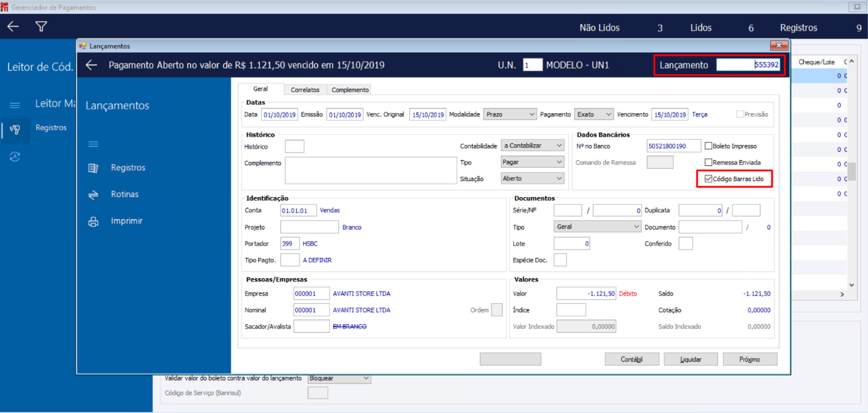The width and height of the screenshot is (868, 413).
Task: Click back arrow in Lançamentos window header
Action: coord(92,65)
